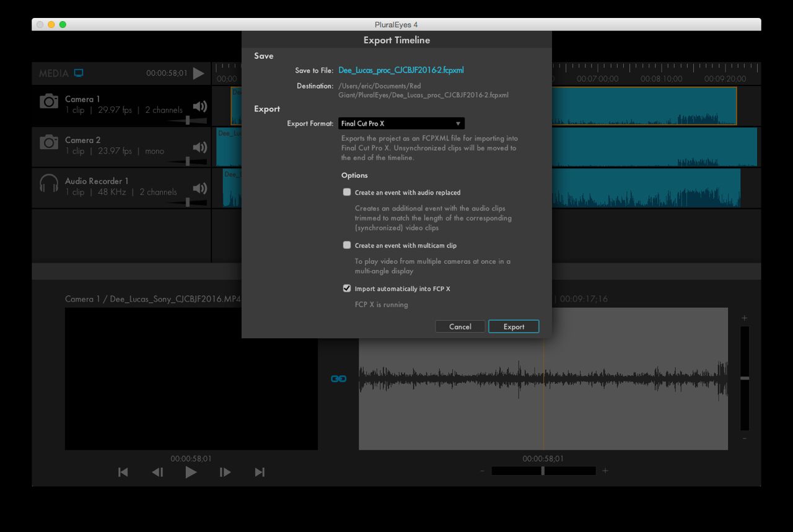Viewport: 793px width, 532px height.
Task: Mute the Camera 1 track speaker
Action: (199, 106)
